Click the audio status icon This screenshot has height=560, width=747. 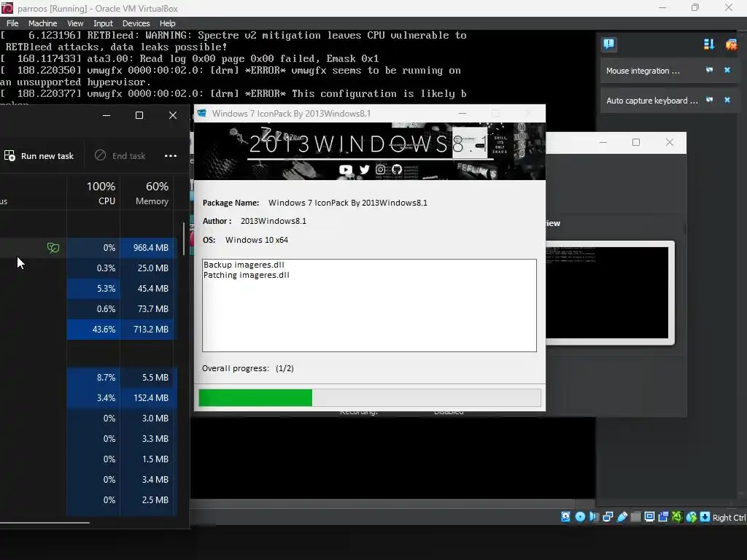click(x=594, y=517)
